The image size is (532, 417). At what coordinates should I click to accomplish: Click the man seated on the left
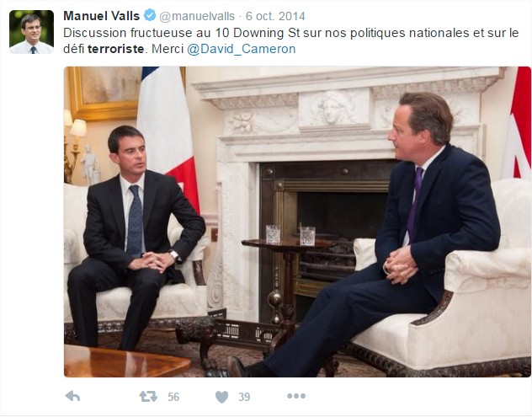tap(136, 238)
